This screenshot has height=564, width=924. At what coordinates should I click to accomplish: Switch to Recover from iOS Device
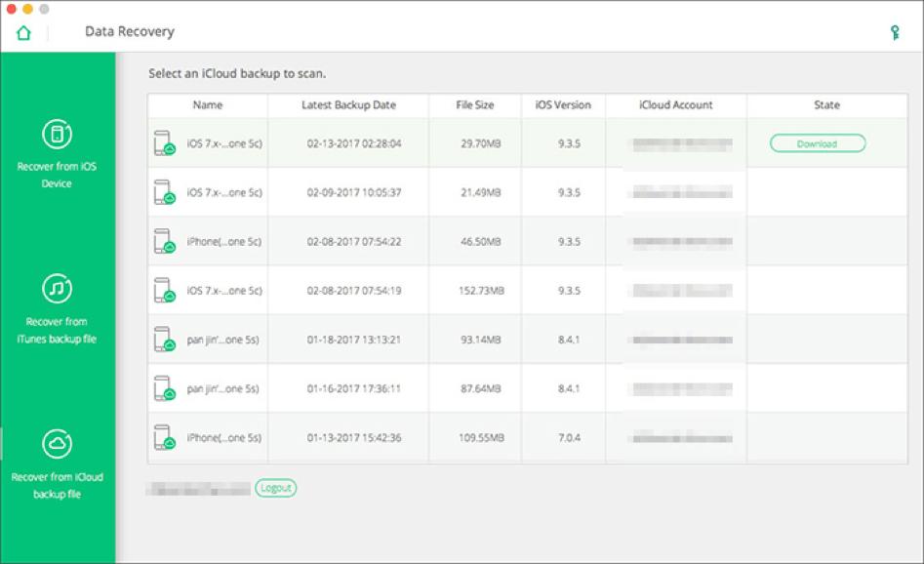tap(57, 174)
